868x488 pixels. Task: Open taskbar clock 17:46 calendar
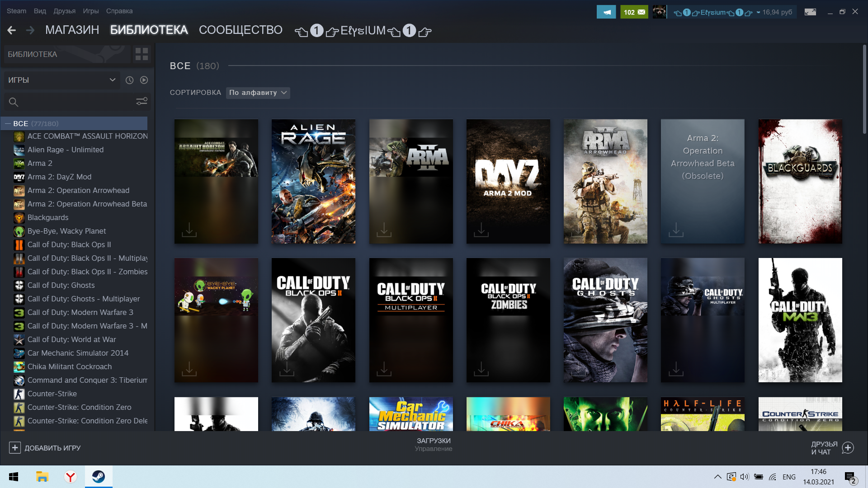pos(818,477)
